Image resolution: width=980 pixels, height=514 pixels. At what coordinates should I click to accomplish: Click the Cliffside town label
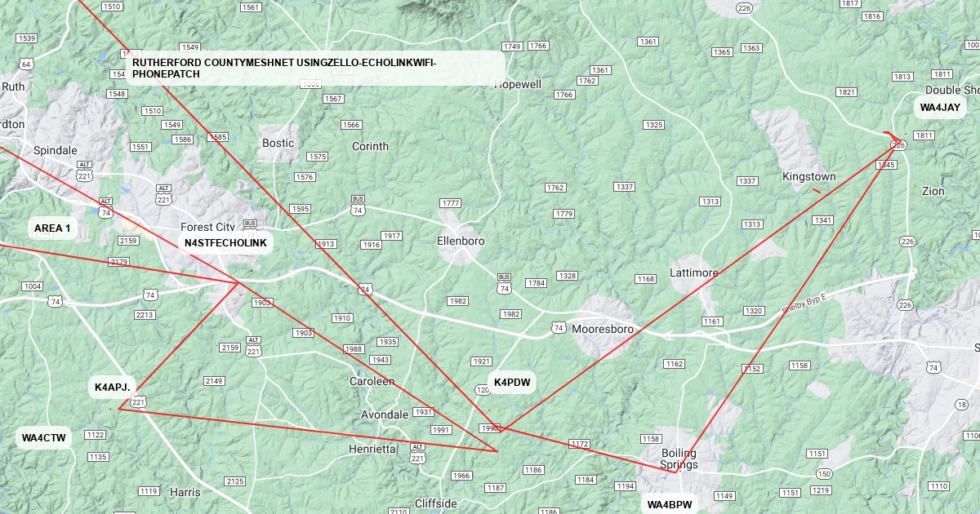click(x=436, y=504)
